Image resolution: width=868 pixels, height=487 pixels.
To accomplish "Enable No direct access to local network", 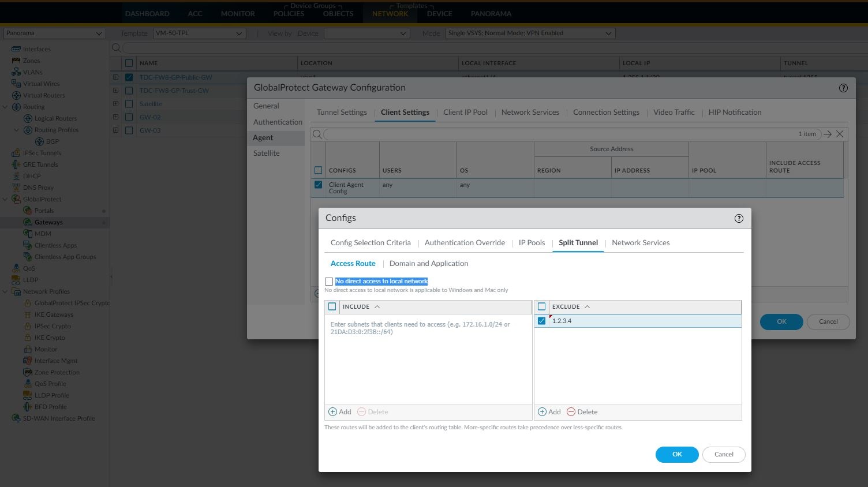I will pyautogui.click(x=329, y=281).
